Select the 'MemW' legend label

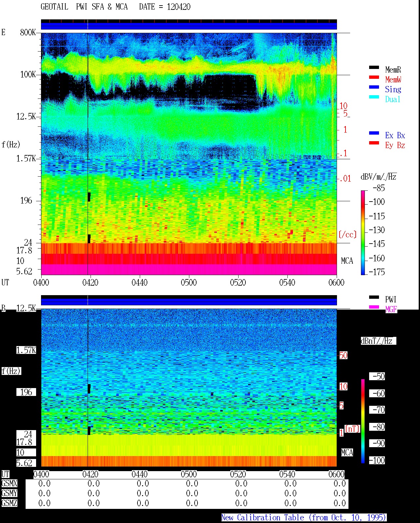pos(393,79)
